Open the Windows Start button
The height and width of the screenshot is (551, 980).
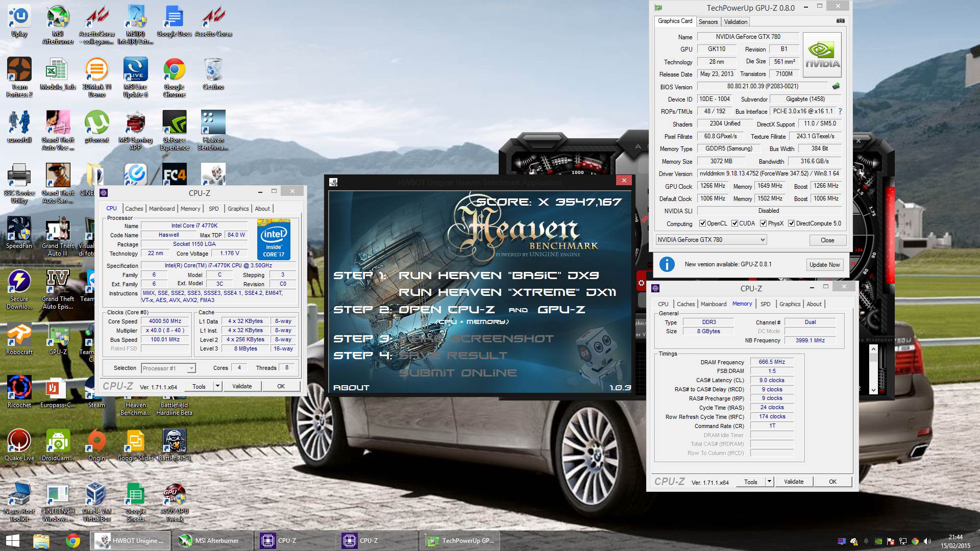click(12, 540)
